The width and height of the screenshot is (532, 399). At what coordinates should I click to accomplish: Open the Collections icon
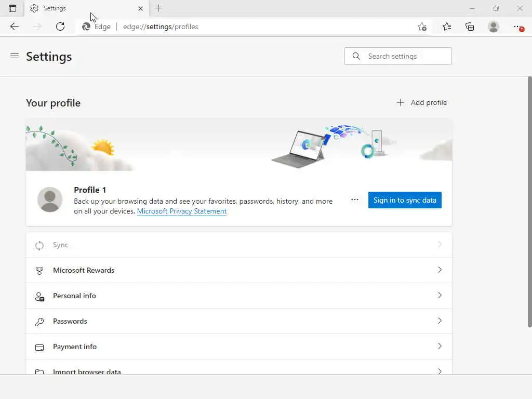tap(470, 26)
